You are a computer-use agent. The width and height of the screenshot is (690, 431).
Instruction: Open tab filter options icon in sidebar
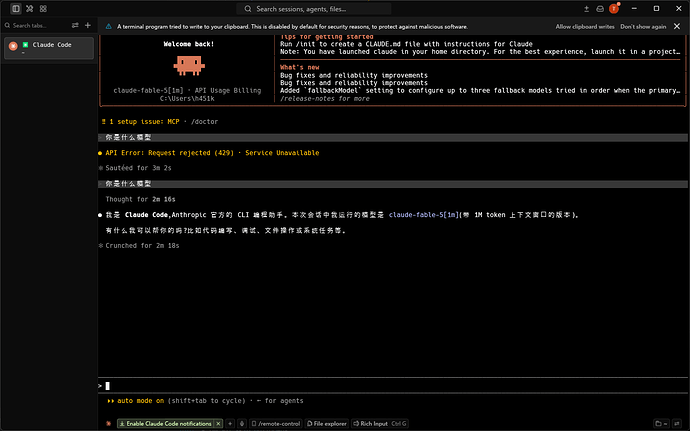click(75, 26)
